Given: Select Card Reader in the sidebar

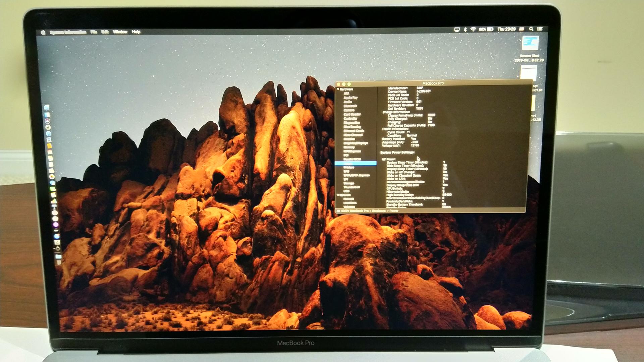Looking at the screenshot, I should coord(352,114).
